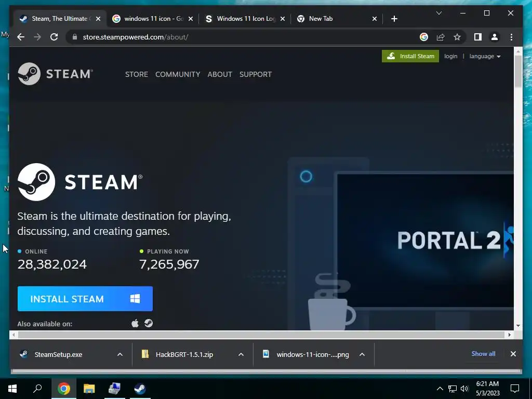Click the vertical scrollbar thumb

click(518, 71)
